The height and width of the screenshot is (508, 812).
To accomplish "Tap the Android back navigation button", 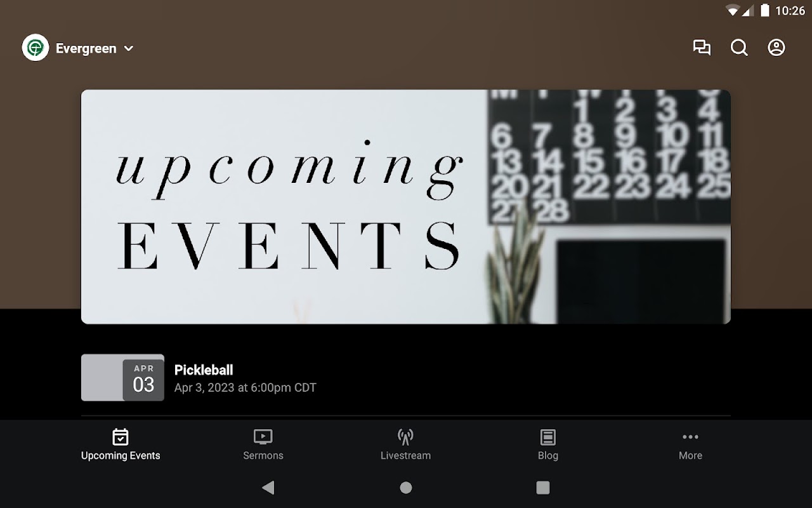I will tap(268, 488).
